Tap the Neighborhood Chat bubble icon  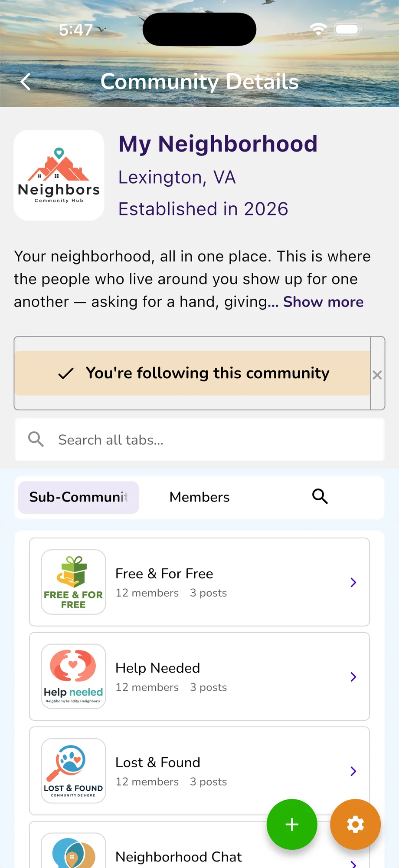pyautogui.click(x=73, y=851)
